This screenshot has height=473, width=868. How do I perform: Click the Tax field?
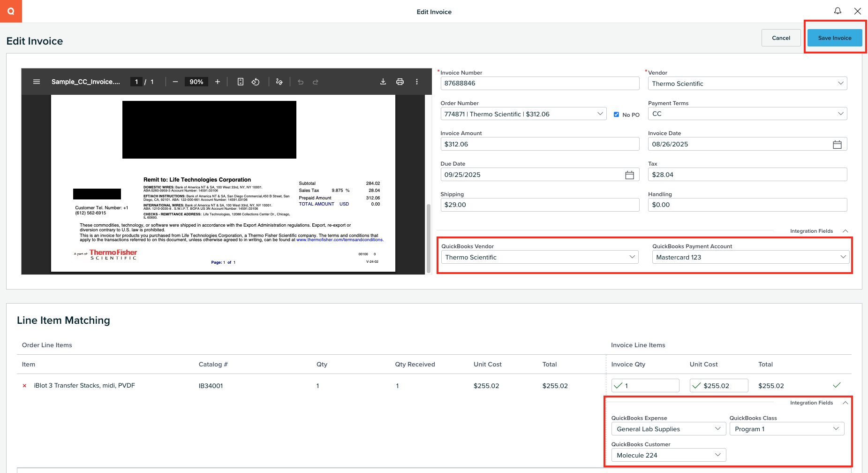pos(747,175)
